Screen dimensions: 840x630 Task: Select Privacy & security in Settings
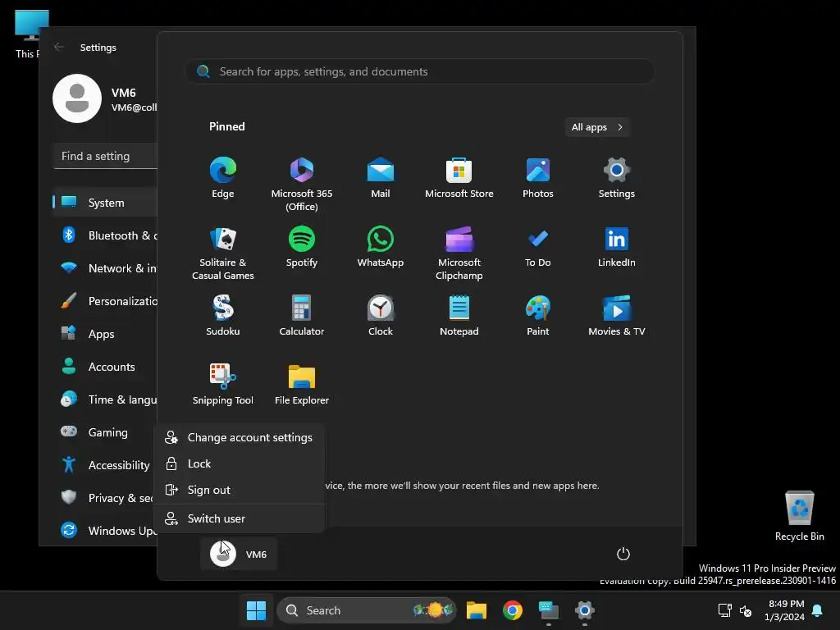click(x=105, y=498)
